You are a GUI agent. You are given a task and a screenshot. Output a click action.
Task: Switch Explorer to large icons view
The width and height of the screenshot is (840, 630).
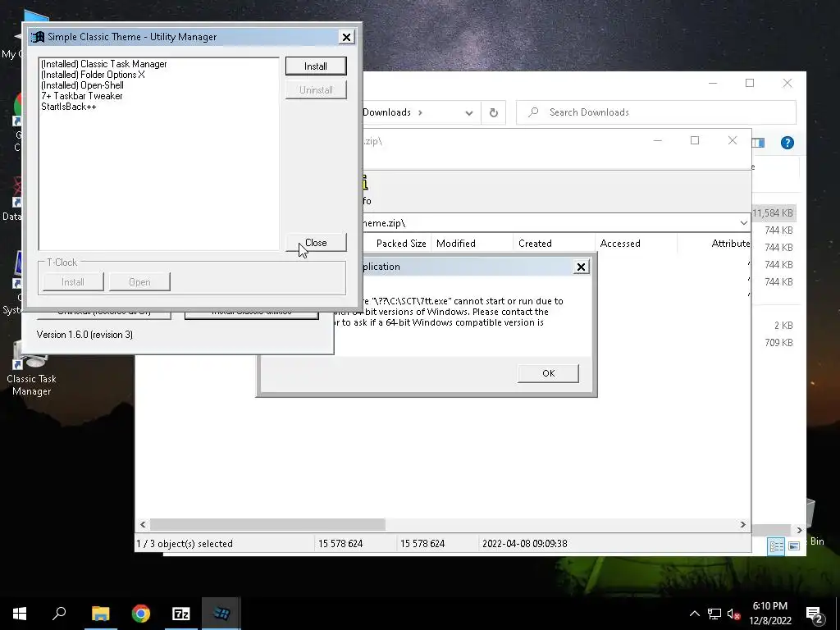794,546
